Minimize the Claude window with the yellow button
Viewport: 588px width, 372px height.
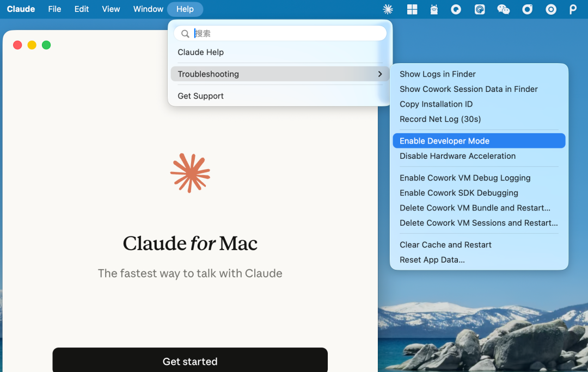[32, 45]
